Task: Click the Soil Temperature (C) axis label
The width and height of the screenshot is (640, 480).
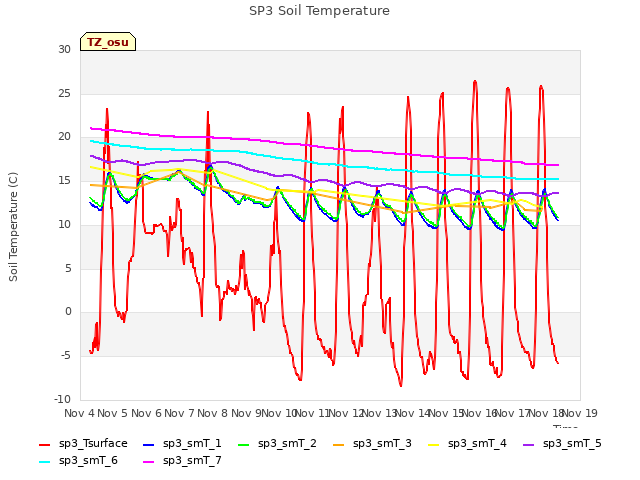Action: tap(13, 227)
